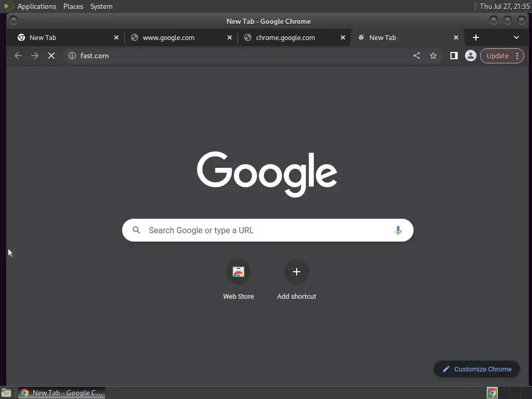Open the System menu
This screenshot has height=399, width=532.
pos(101,6)
